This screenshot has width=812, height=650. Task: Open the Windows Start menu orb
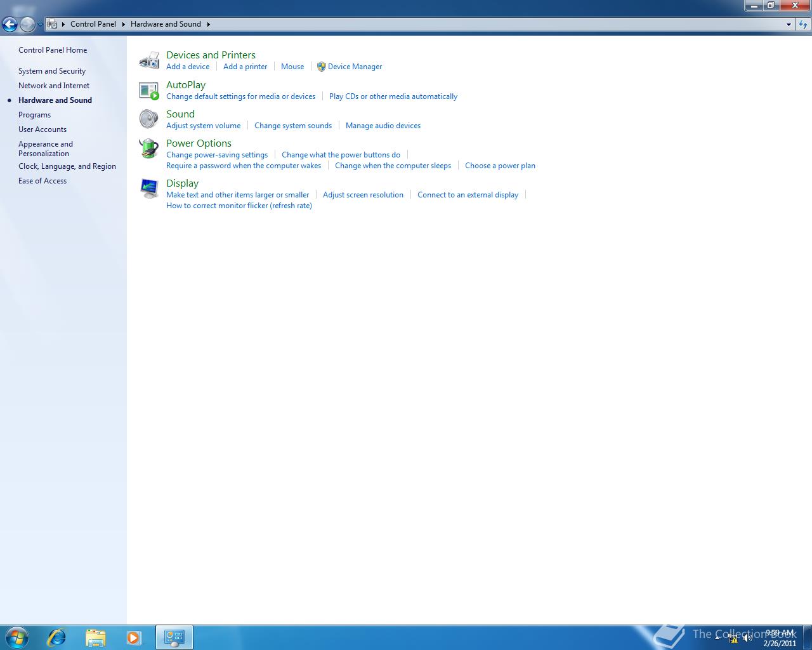pos(16,637)
